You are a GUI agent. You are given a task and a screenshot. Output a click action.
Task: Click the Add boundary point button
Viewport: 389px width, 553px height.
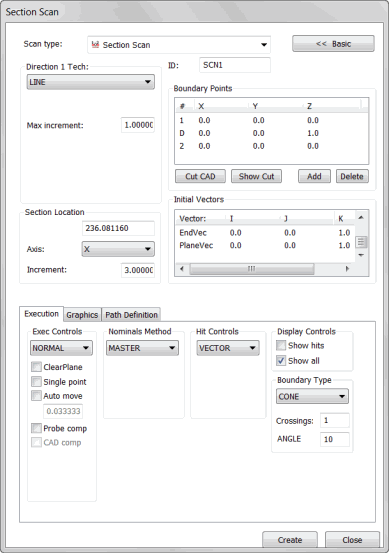point(314,176)
